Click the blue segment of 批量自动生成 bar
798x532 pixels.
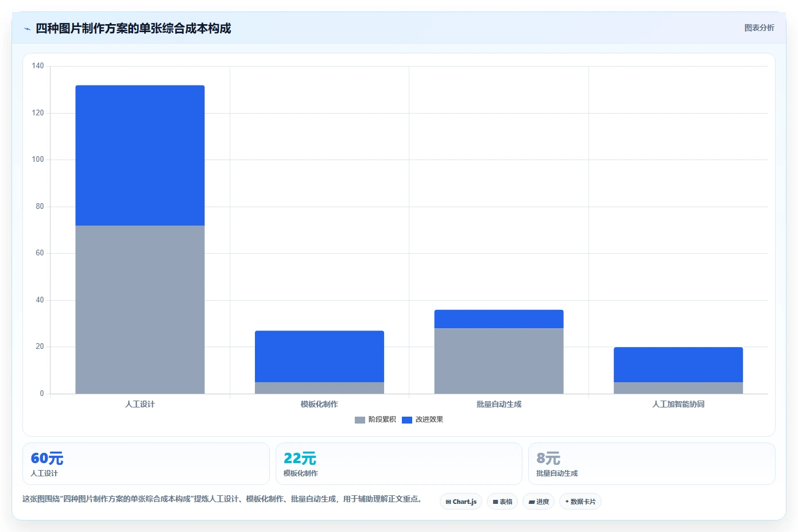click(x=499, y=319)
